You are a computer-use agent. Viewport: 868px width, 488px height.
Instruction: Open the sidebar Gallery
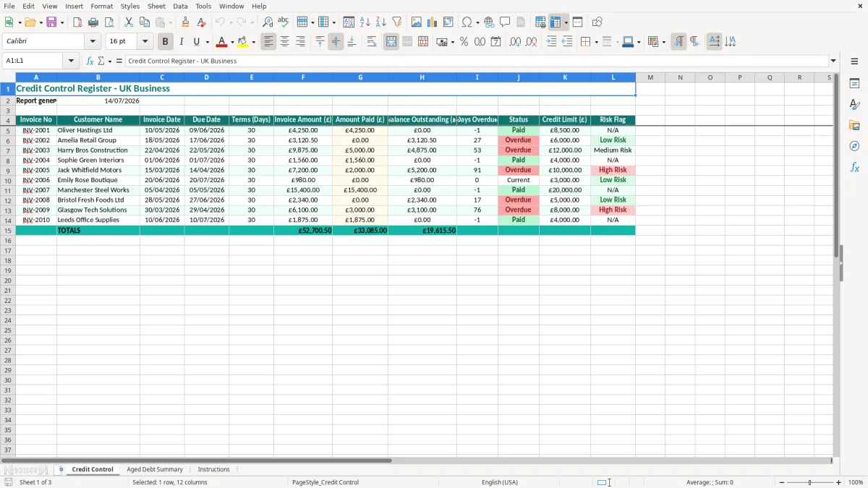[854, 125]
